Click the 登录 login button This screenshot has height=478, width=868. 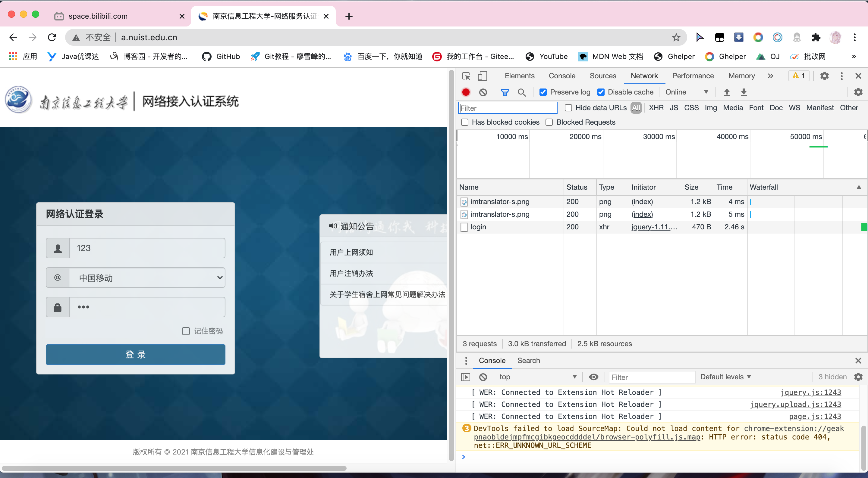[135, 354]
